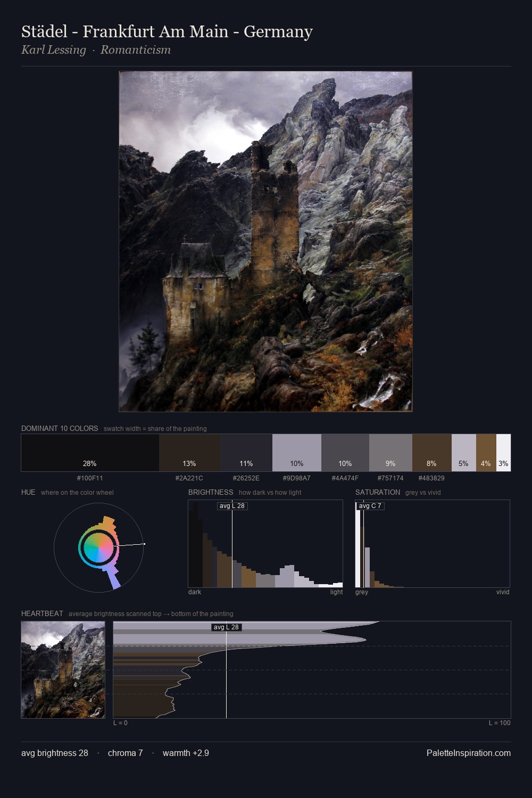Click 'where on the color wheel' caption

coord(77,493)
